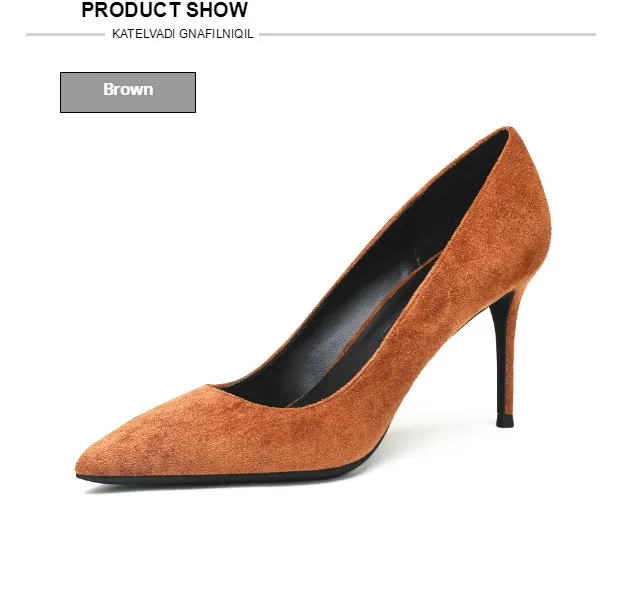Screen dimensions: 620x592
Task: Select the PRODUCT SHOW heading text
Action: pyautogui.click(x=164, y=10)
